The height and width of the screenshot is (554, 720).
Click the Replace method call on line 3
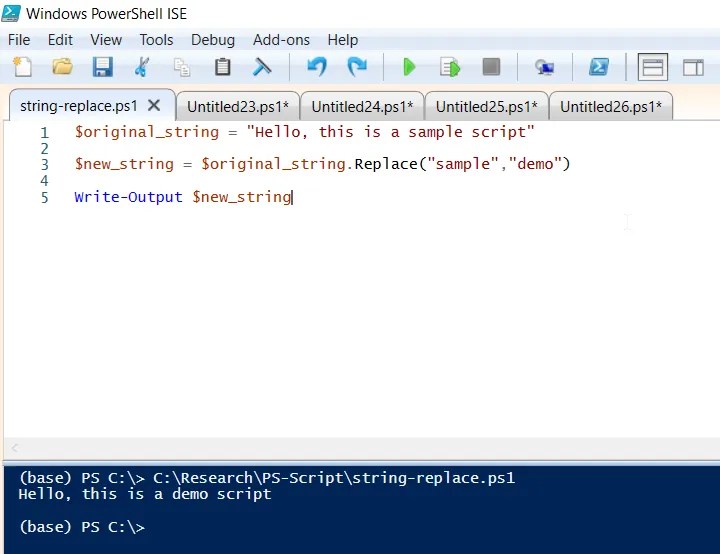pos(386,164)
